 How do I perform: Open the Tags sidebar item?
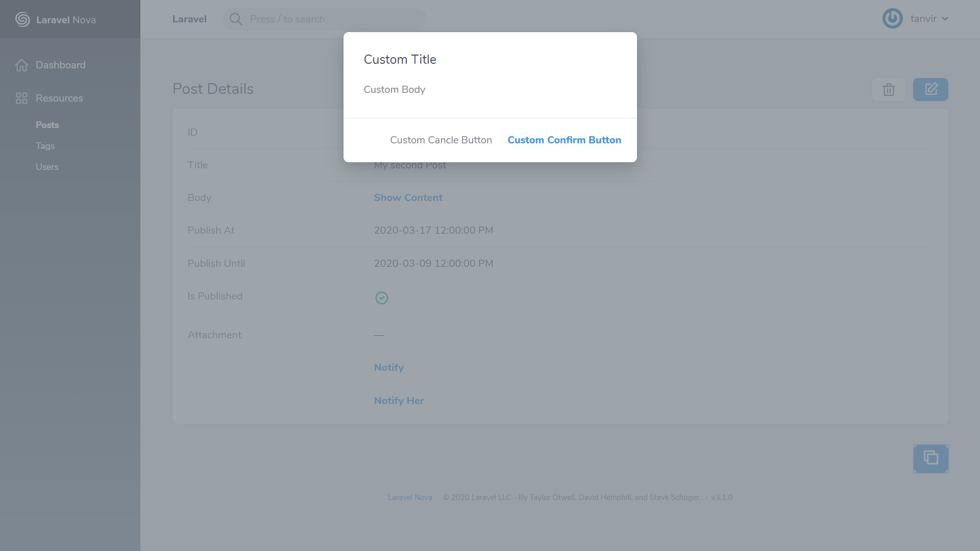45,146
